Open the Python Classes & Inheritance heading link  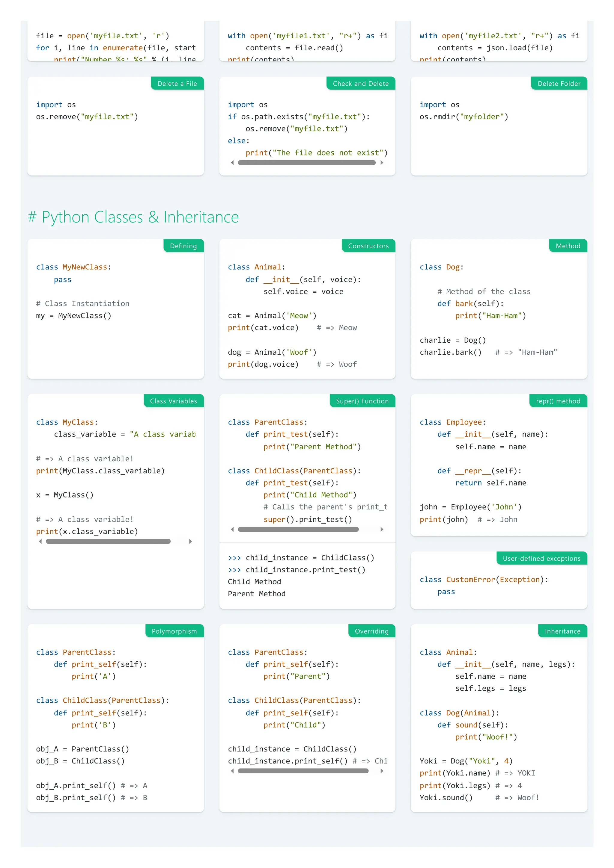coord(133,217)
